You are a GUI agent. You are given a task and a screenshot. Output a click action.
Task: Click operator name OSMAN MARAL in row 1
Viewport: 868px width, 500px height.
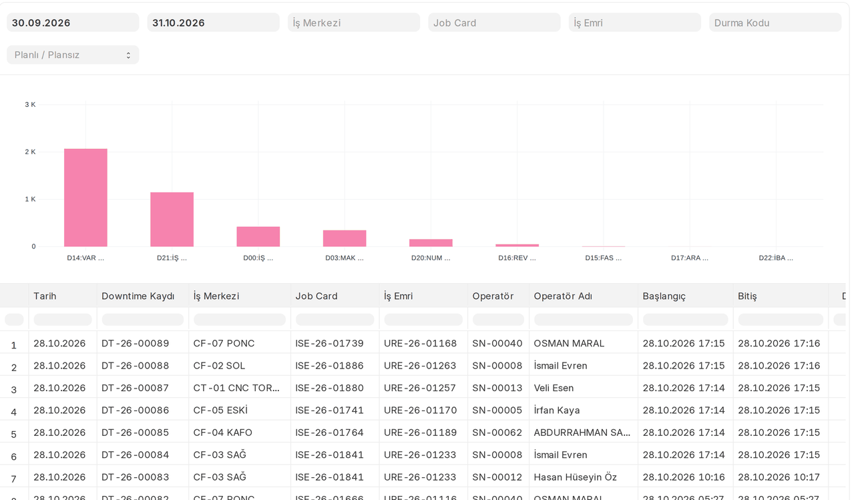point(569,343)
